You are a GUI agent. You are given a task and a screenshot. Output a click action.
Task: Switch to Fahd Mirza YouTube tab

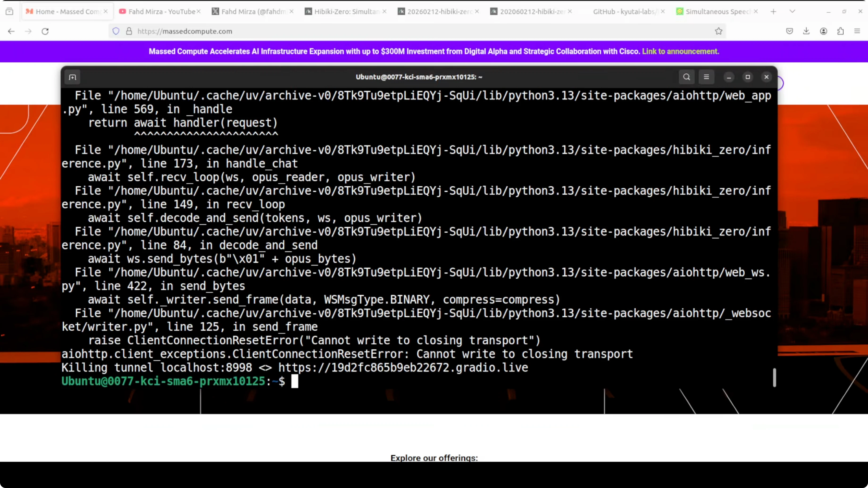(158, 12)
